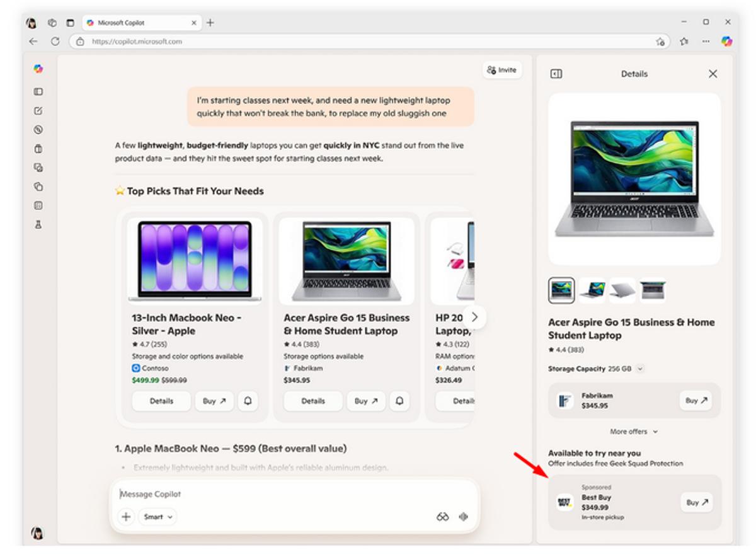Click the '1. Apple MacBook Neo — $599' heading

(231, 449)
